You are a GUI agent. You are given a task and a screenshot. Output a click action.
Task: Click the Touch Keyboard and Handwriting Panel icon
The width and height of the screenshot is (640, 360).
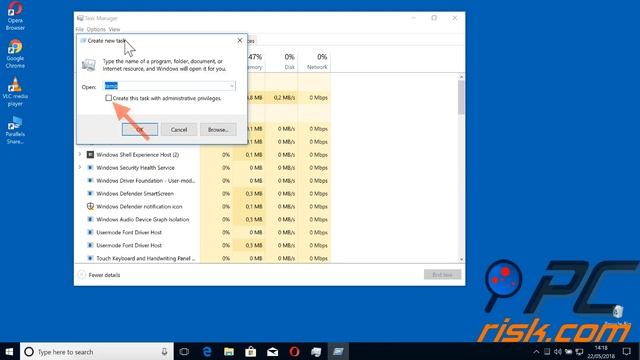click(x=90, y=258)
